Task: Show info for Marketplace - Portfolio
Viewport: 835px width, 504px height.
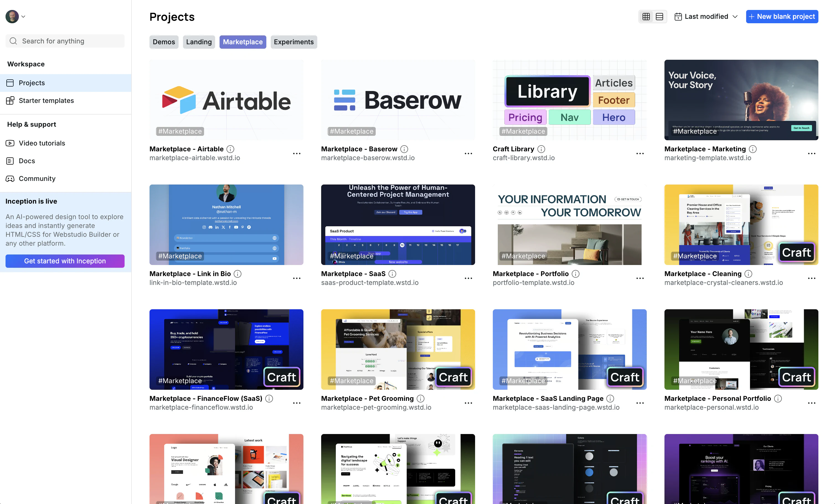Action: [575, 274]
